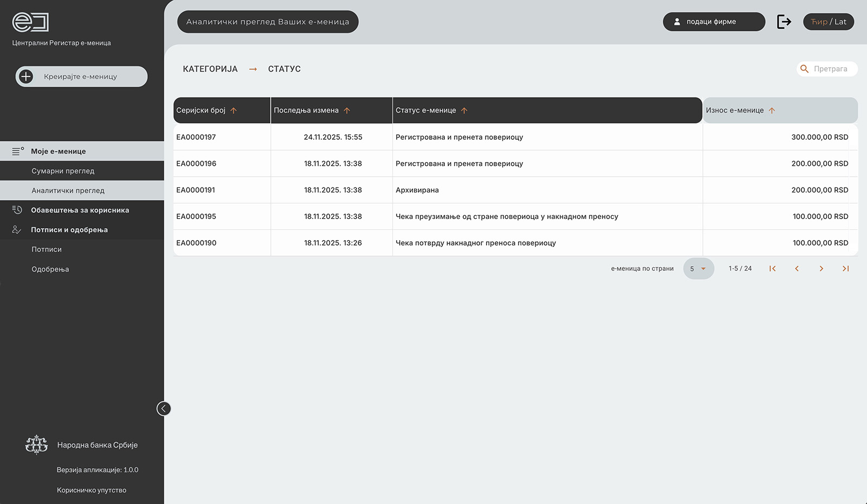867x504 pixels.
Task: Select Обавештења за корисника menu item
Action: pos(80,210)
